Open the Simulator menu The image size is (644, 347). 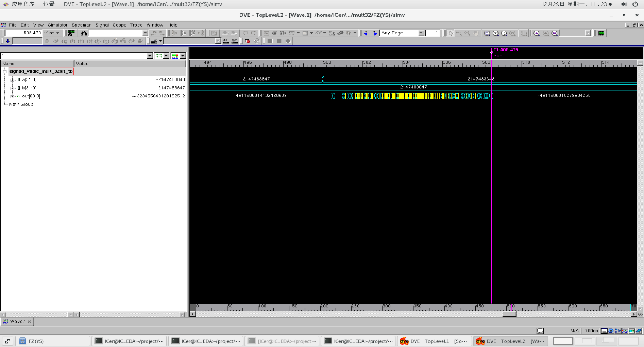click(57, 25)
